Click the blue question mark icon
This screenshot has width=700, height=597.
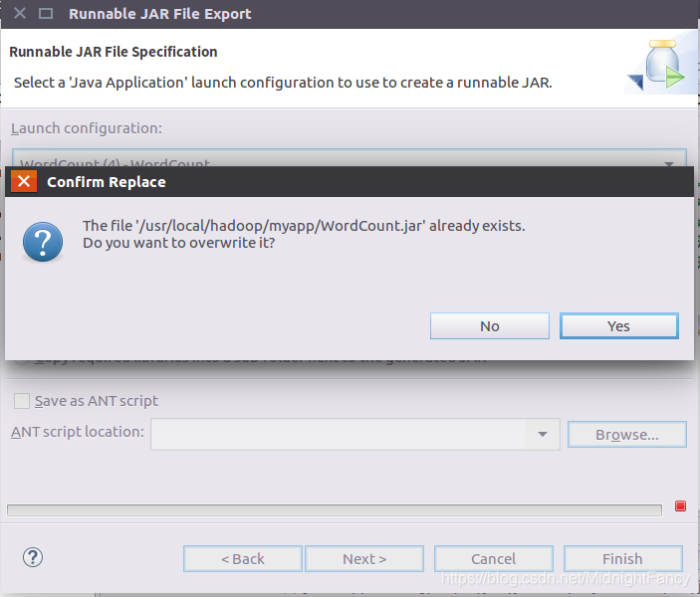point(43,242)
